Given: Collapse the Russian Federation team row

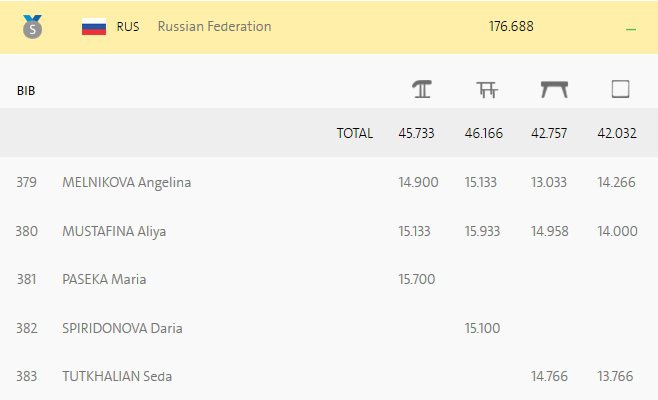Looking at the screenshot, I should tap(631, 29).
